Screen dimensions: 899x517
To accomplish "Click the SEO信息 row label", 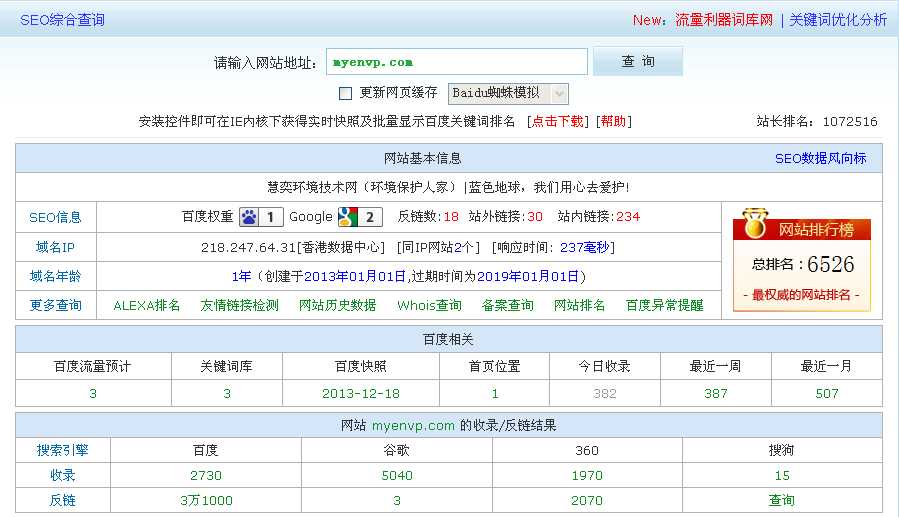I will click(56, 217).
